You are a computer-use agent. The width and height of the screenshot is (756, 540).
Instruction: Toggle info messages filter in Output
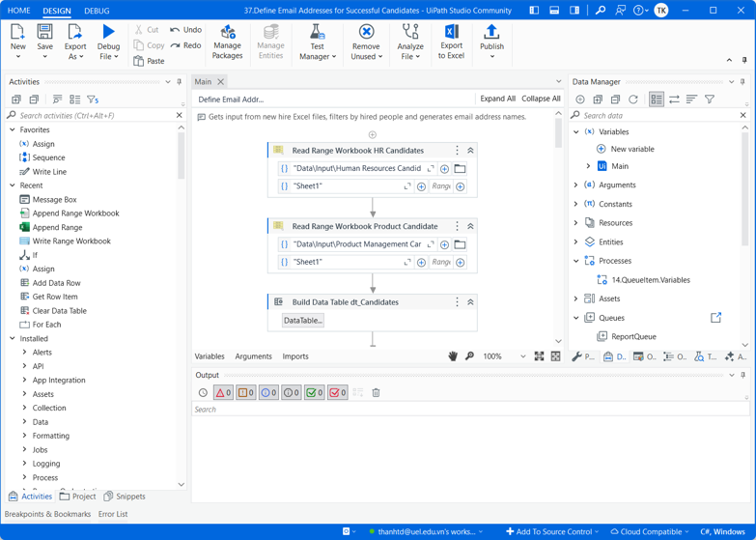point(268,393)
